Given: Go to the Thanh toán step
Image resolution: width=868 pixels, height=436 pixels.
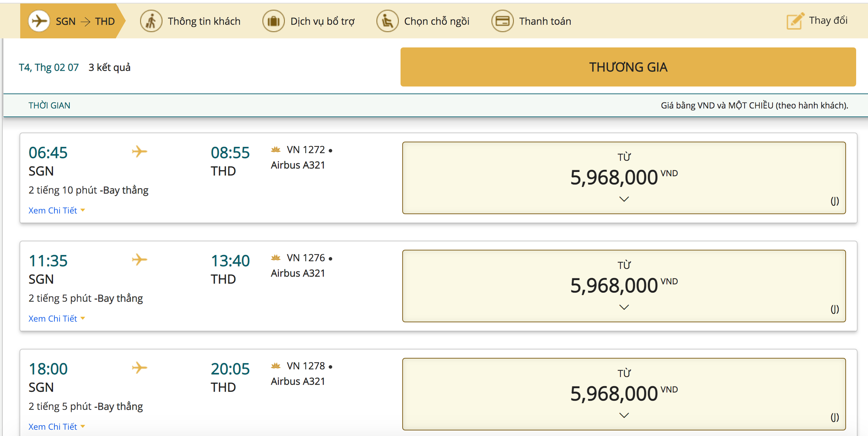Looking at the screenshot, I should coord(531,21).
